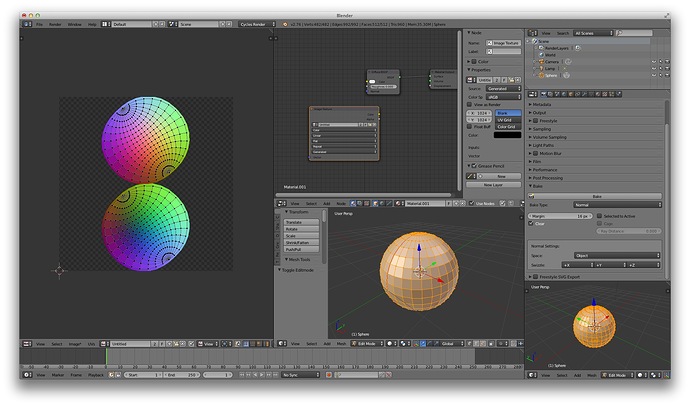The width and height of the screenshot is (690, 405).
Task: Open the Window menu
Action: [x=74, y=24]
